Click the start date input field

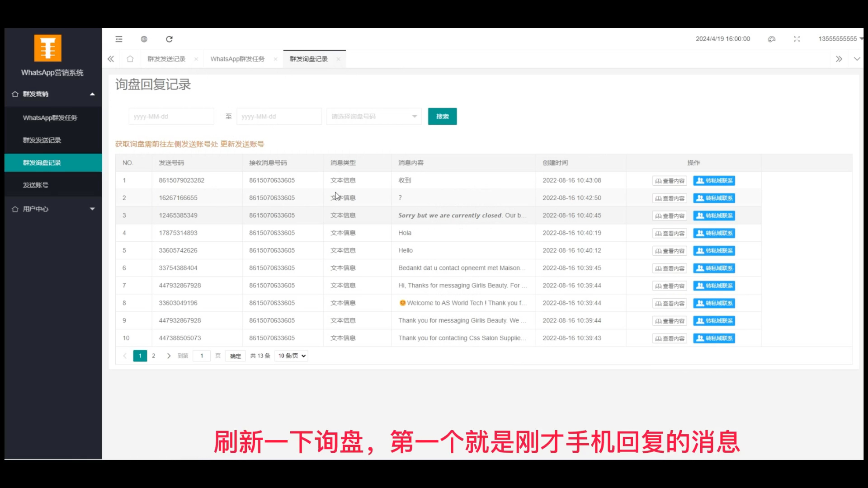[171, 116]
